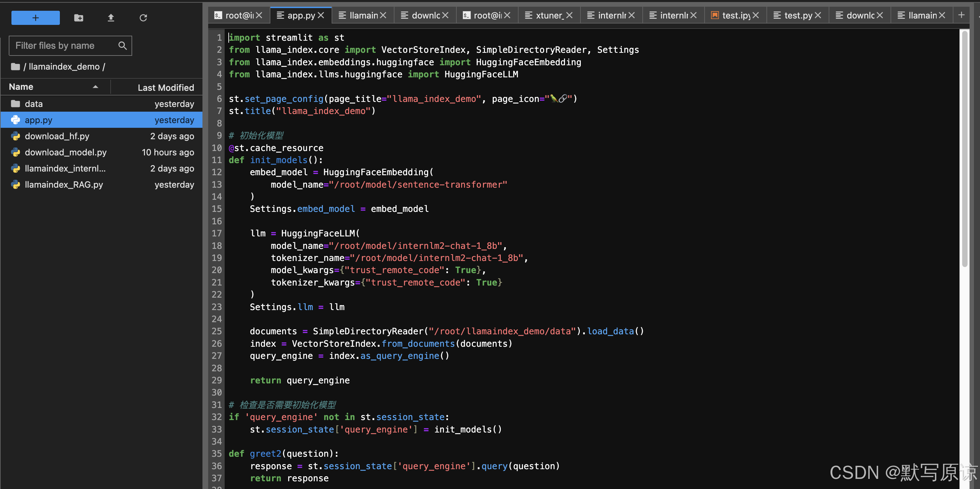The image size is (980, 489).
Task: Click the editor's vertical scrollbar
Action: [967, 152]
